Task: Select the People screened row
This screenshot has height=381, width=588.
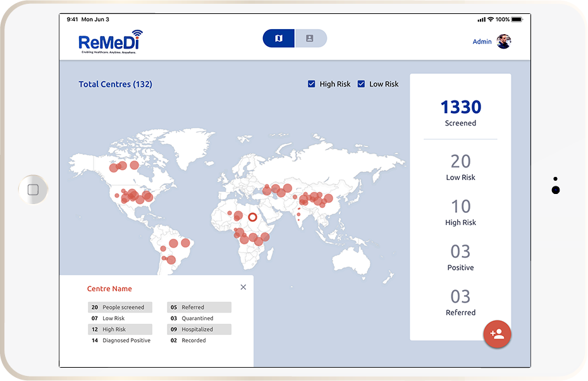Action: coord(120,308)
